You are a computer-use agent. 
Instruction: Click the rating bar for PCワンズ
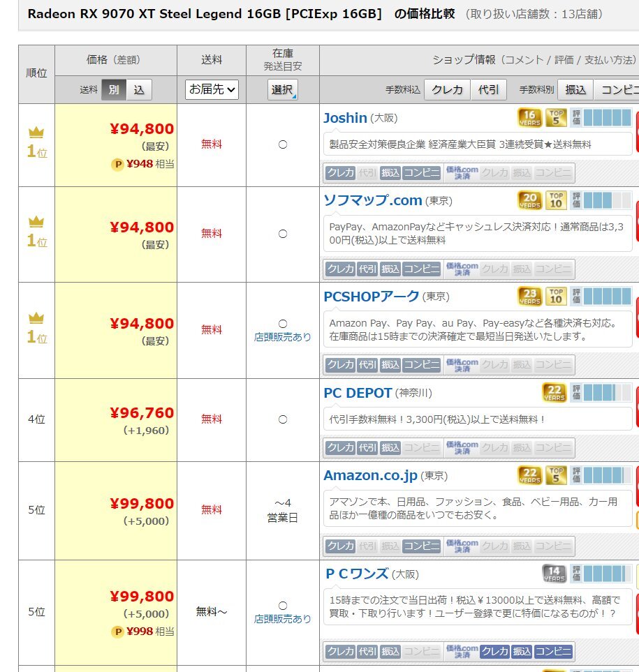[601, 574]
